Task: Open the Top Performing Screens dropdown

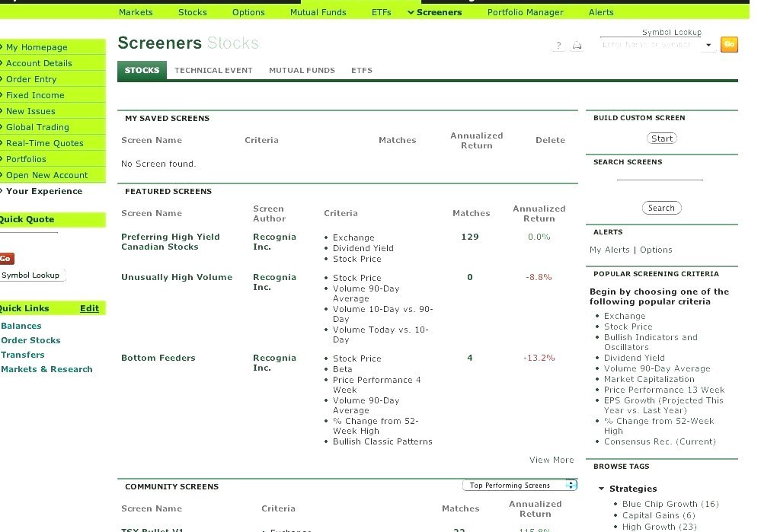Action: (516, 485)
